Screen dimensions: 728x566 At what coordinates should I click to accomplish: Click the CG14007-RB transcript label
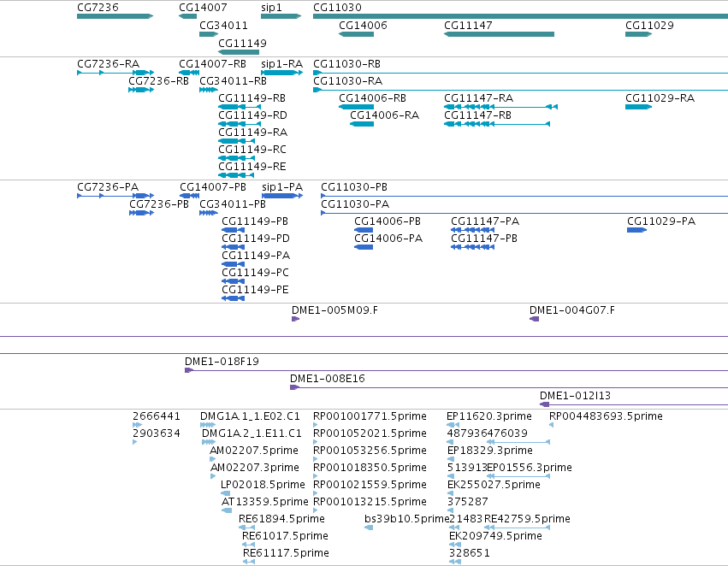[x=212, y=64]
